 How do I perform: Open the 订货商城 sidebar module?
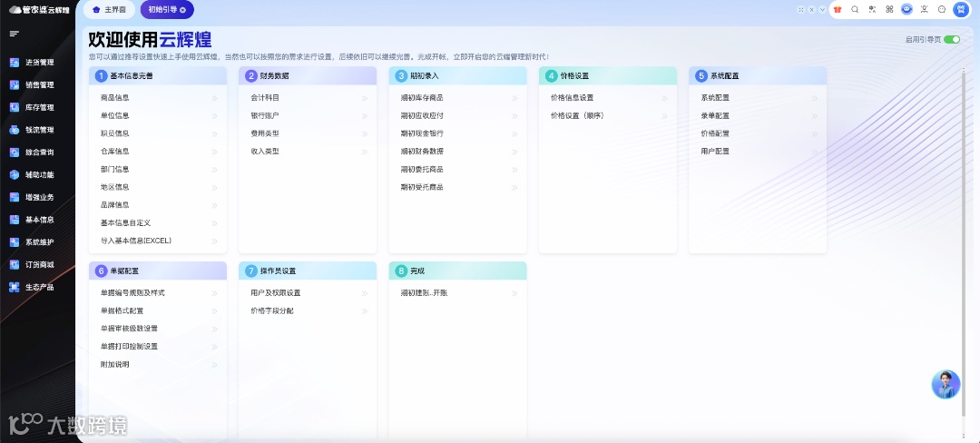(x=32, y=265)
